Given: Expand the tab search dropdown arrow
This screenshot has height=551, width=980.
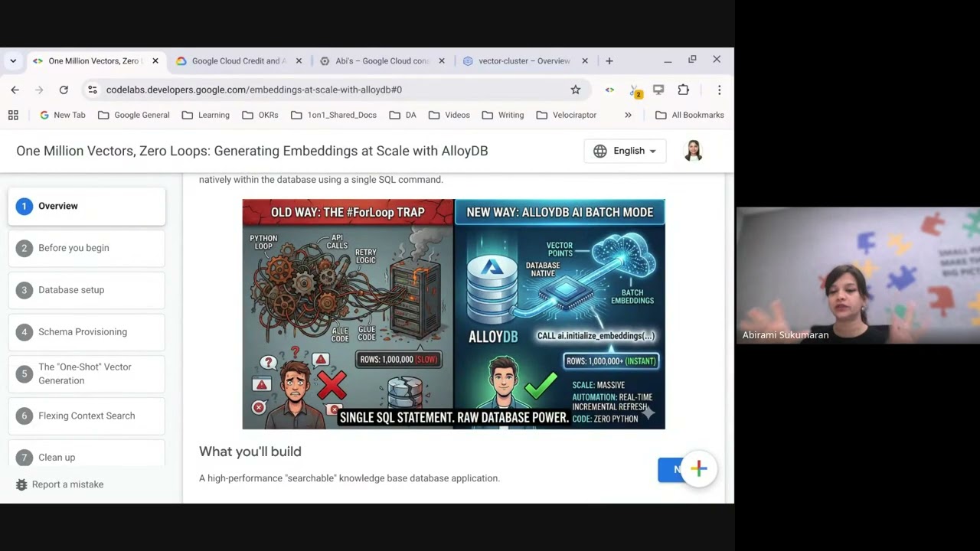Looking at the screenshot, I should [x=13, y=60].
